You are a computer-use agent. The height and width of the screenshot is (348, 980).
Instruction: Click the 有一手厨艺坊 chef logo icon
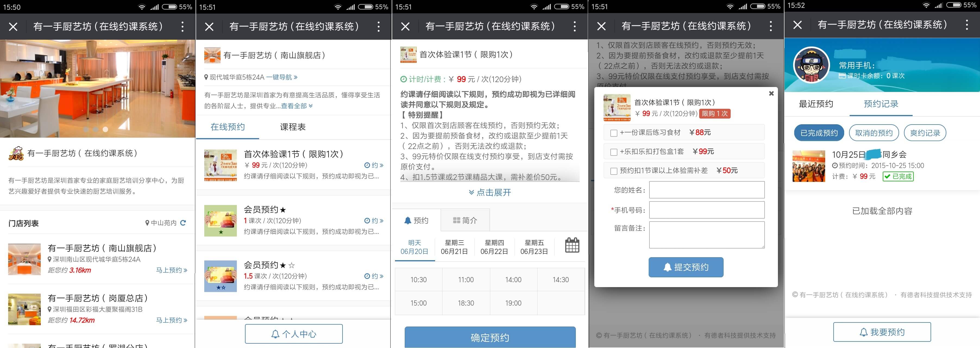pyautogui.click(x=16, y=153)
